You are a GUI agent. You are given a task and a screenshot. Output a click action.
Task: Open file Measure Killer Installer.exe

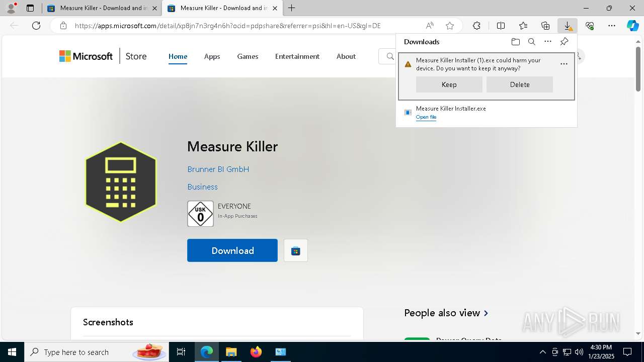[426, 117]
